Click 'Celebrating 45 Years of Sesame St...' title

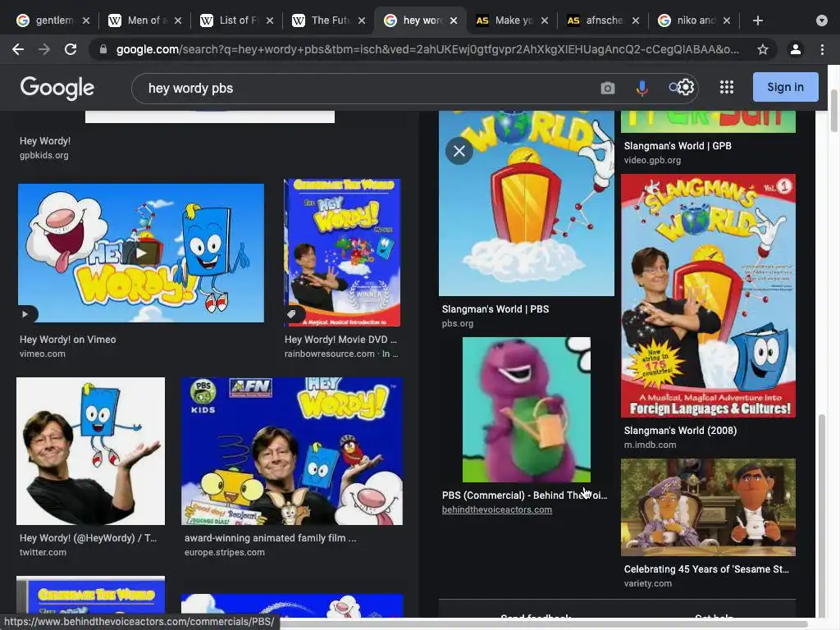tap(706, 569)
